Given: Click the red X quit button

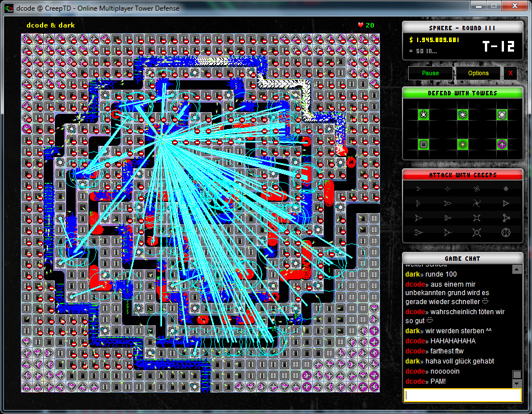Looking at the screenshot, I should tap(510, 73).
